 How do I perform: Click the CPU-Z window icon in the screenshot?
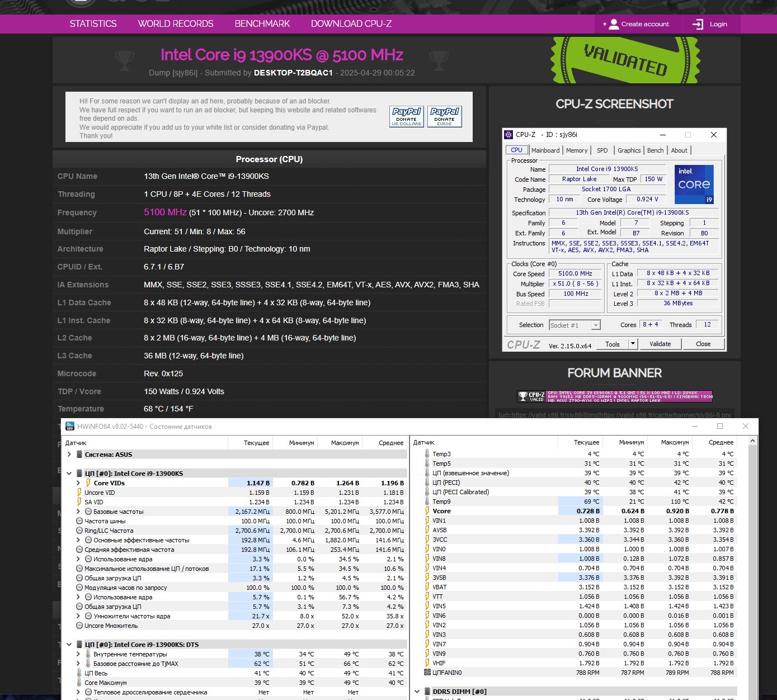pyautogui.click(x=508, y=135)
